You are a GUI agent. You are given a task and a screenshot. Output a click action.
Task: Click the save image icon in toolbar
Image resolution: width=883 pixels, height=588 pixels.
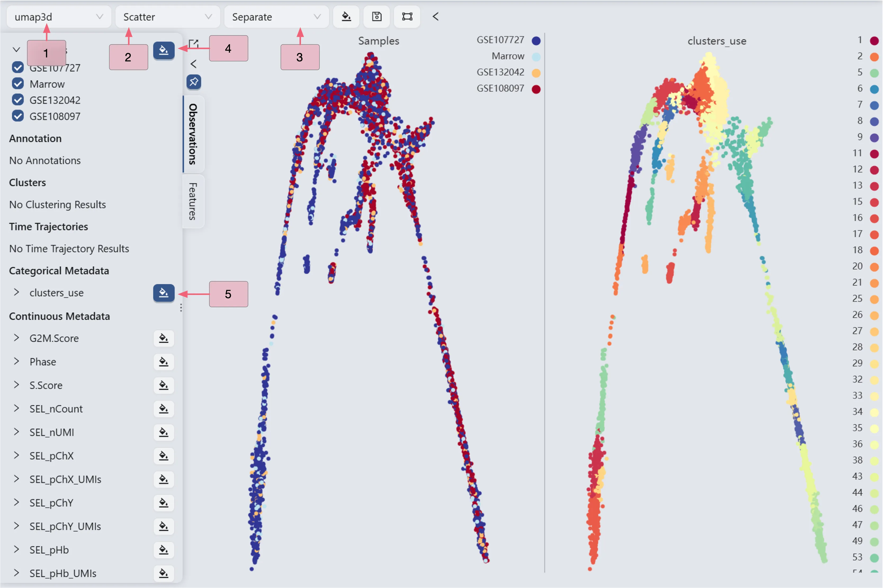(x=377, y=17)
